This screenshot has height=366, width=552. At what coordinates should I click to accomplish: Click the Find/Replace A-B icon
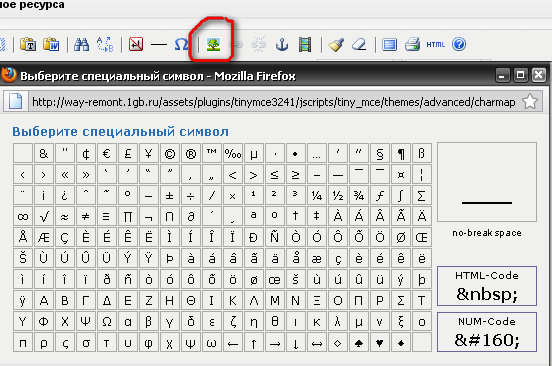point(105,44)
